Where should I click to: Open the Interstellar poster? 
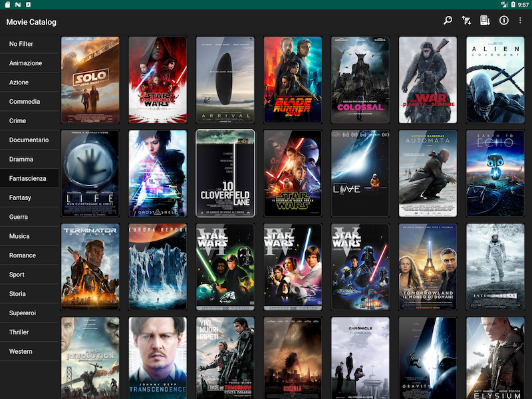click(x=495, y=267)
